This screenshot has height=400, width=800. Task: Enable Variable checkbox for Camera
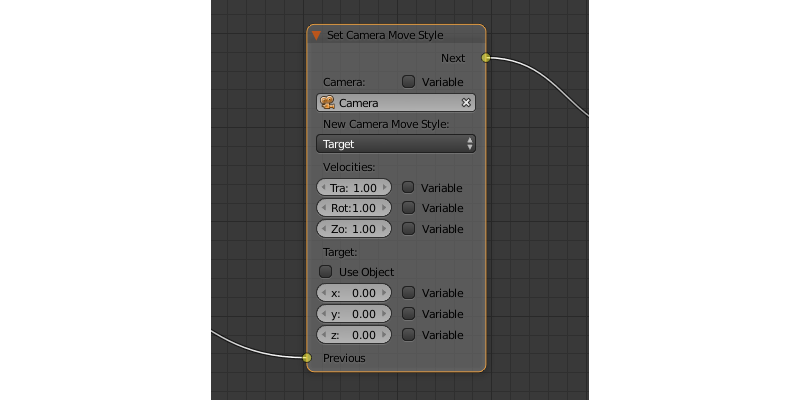point(408,82)
